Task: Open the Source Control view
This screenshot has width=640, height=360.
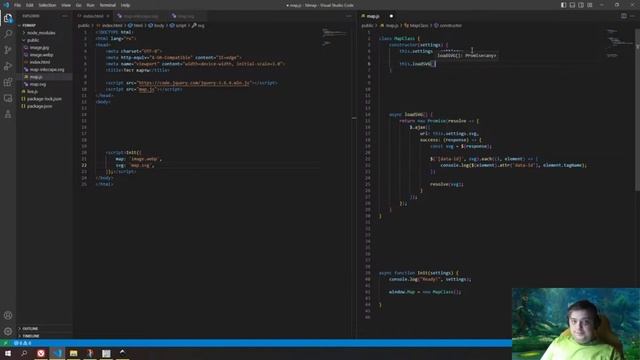Action: tap(8, 50)
